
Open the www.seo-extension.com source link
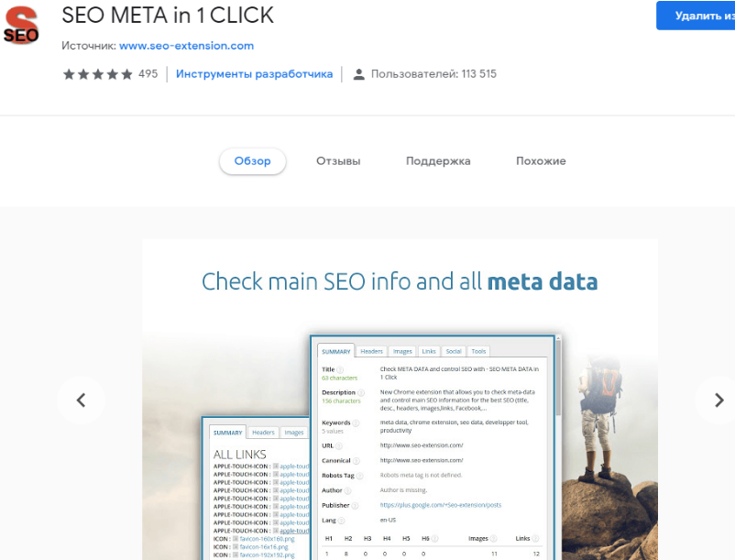[x=186, y=46]
